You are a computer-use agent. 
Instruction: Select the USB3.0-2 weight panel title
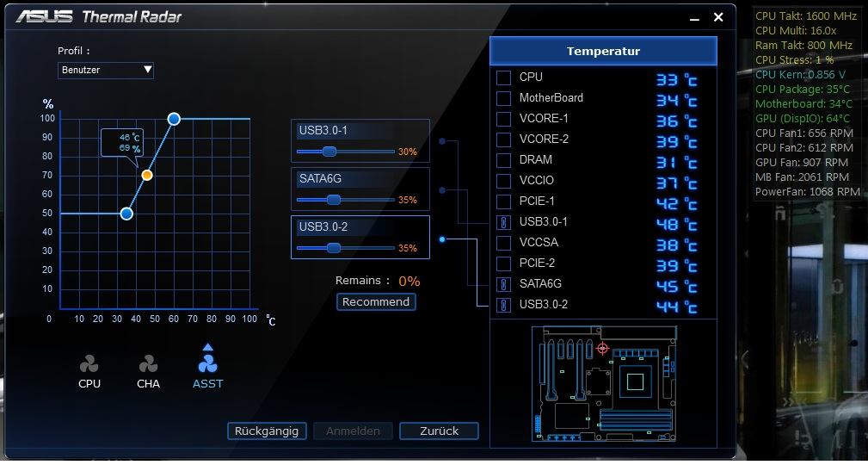pos(323,227)
